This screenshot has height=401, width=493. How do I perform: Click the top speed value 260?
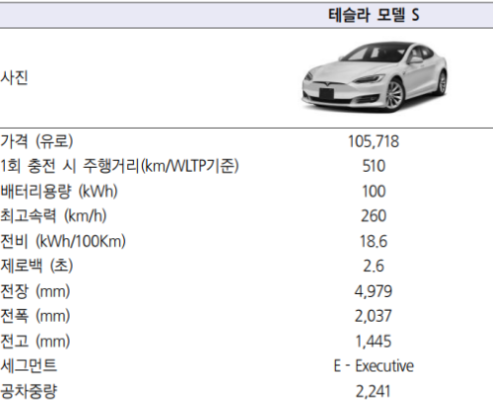coord(374,216)
